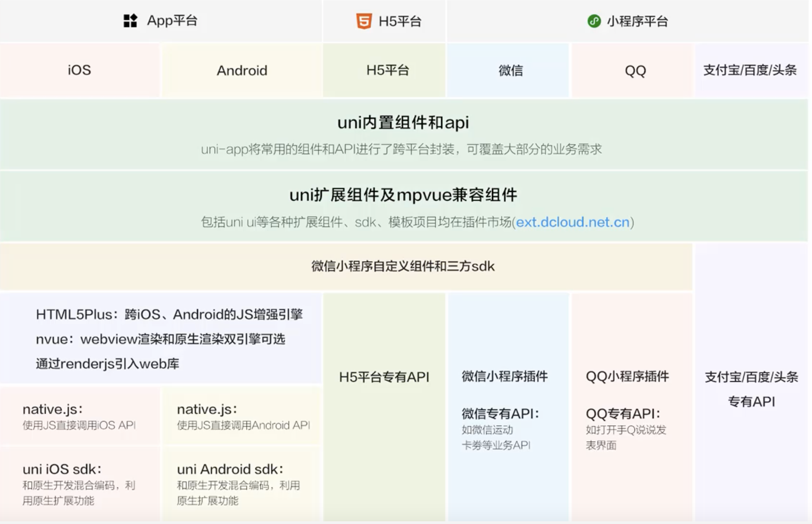Select the Android platform column header

click(x=242, y=70)
